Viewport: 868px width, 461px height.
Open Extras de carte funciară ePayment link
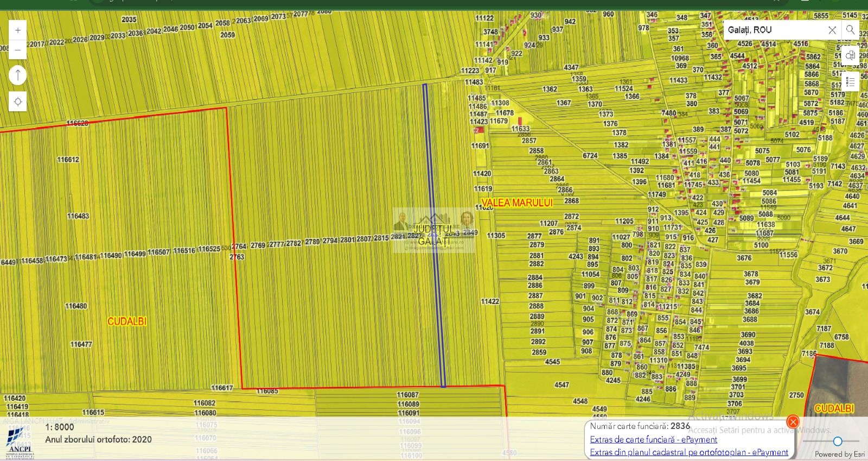click(653, 439)
